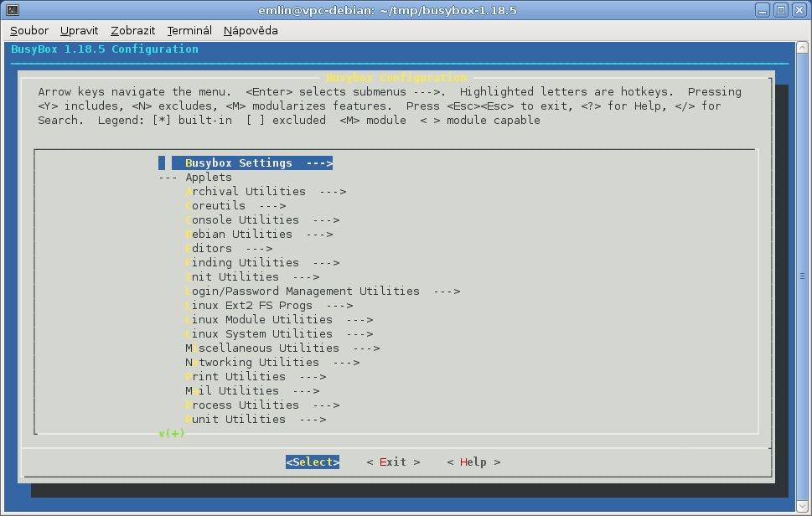Open the Soubor menu
Screen dimensions: 812x516
29,30
